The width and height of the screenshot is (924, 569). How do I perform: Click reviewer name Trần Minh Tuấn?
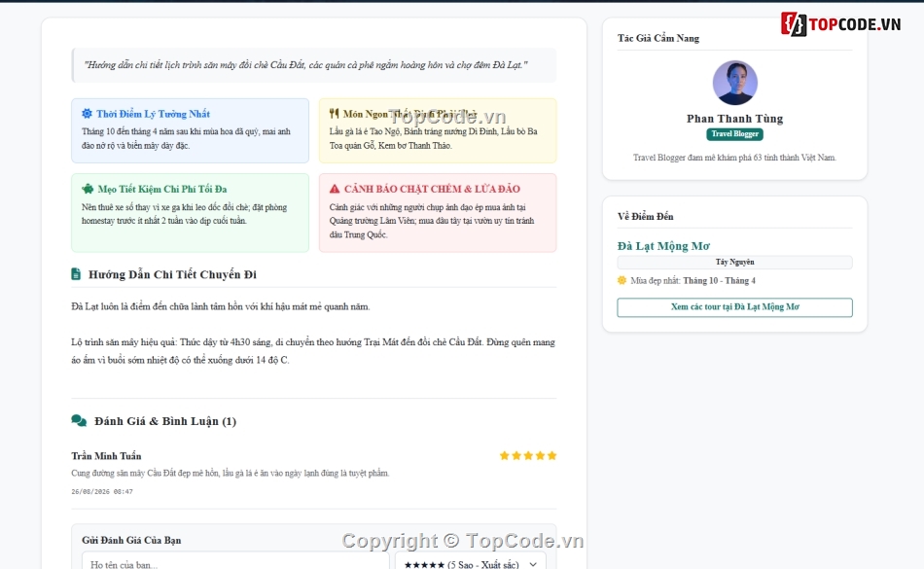(106, 456)
